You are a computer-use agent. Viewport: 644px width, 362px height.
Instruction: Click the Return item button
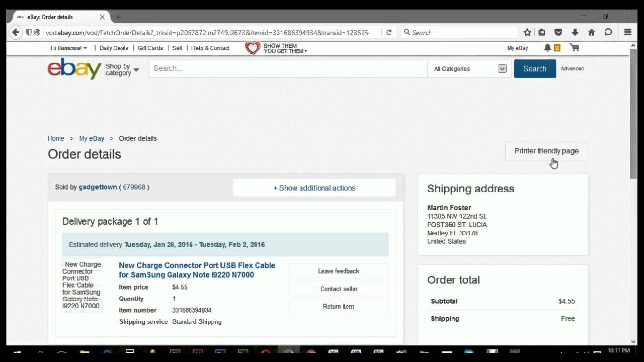pos(339,307)
